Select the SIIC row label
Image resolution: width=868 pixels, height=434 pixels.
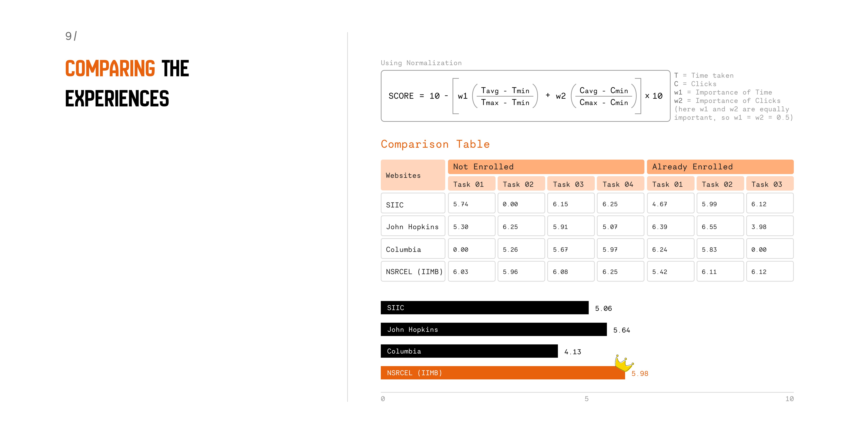[413, 204]
